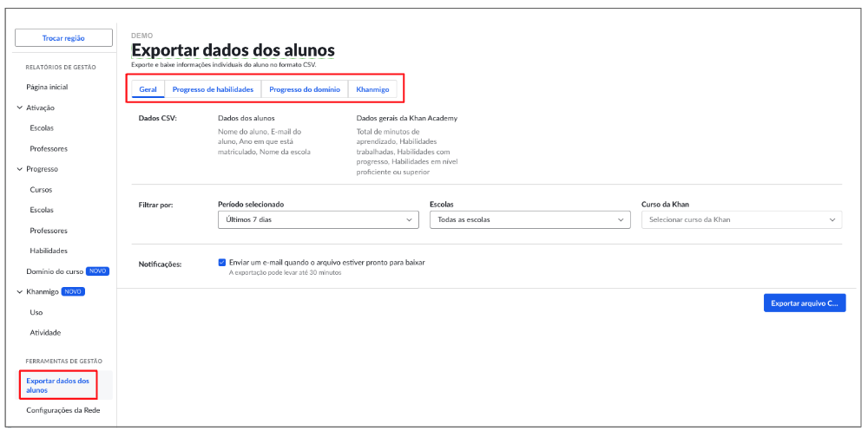
Task: Click the Exportar dados dos alunos heading
Action: click(233, 50)
